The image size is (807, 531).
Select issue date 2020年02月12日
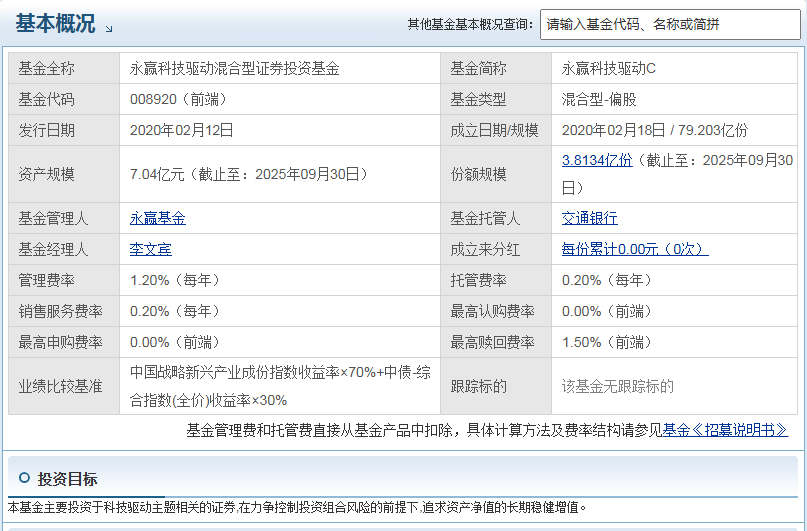(181, 130)
